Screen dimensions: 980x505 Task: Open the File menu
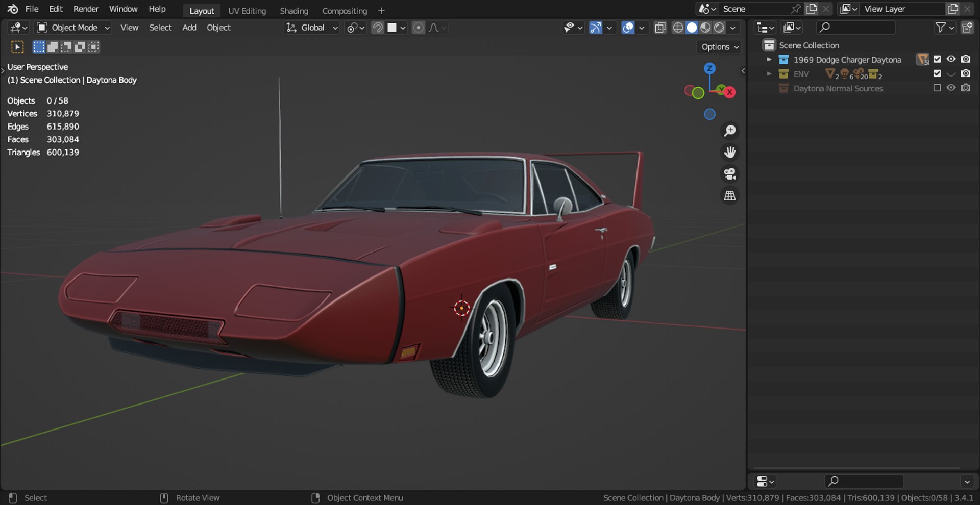(32, 9)
